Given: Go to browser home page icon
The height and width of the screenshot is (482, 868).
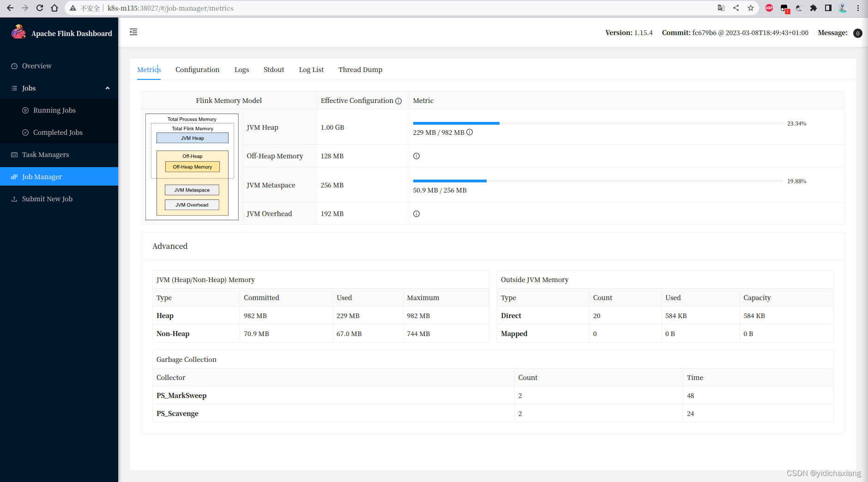Looking at the screenshot, I should (x=54, y=8).
